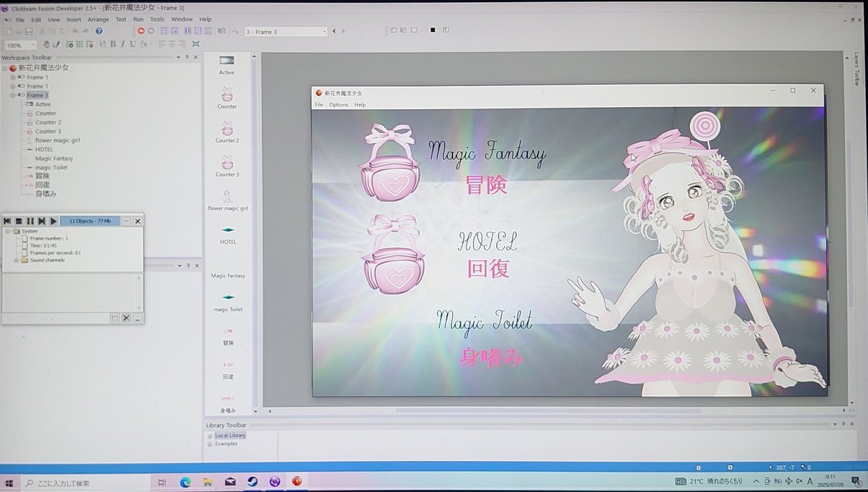This screenshot has height=492, width=868.
Task: Collapse the Frame 3 tree node
Action: 13,96
